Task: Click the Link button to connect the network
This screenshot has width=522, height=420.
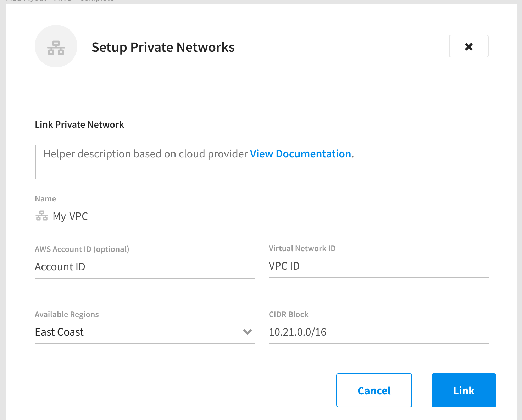Action: pyautogui.click(x=463, y=390)
